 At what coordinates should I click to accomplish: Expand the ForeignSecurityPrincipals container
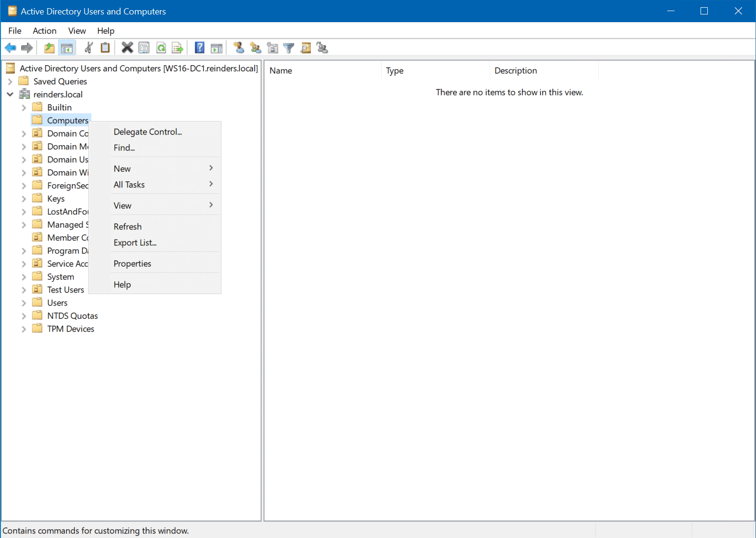(x=24, y=186)
